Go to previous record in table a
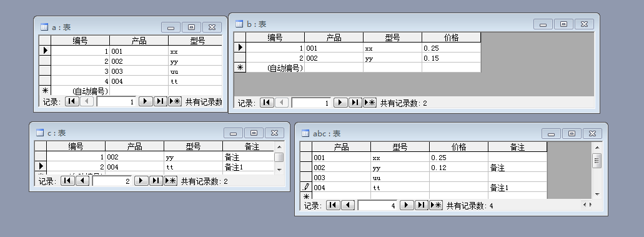The image size is (644, 237). click(x=87, y=101)
